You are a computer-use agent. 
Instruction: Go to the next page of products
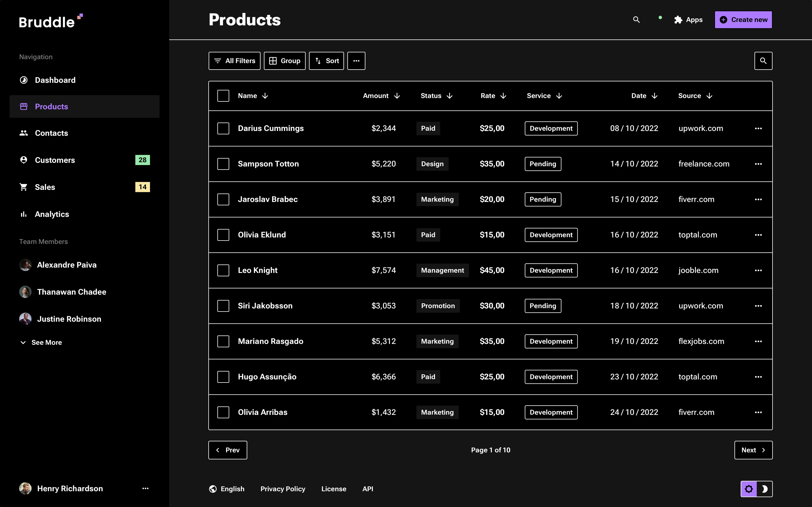(x=753, y=450)
